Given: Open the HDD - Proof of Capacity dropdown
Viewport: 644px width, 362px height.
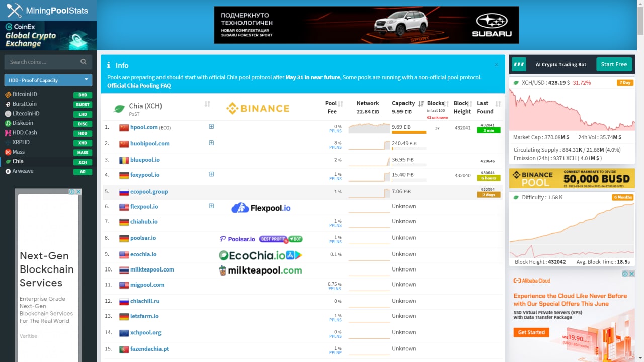Looking at the screenshot, I should coord(48,80).
